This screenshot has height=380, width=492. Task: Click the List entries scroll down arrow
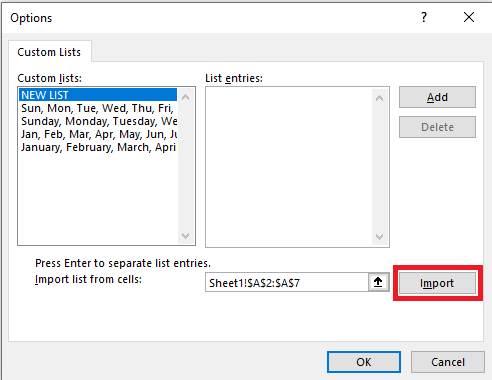[x=379, y=237]
